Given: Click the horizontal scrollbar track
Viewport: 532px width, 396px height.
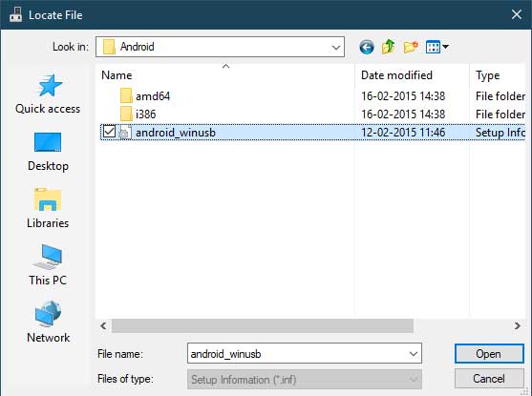Looking at the screenshot, I should 463,325.
